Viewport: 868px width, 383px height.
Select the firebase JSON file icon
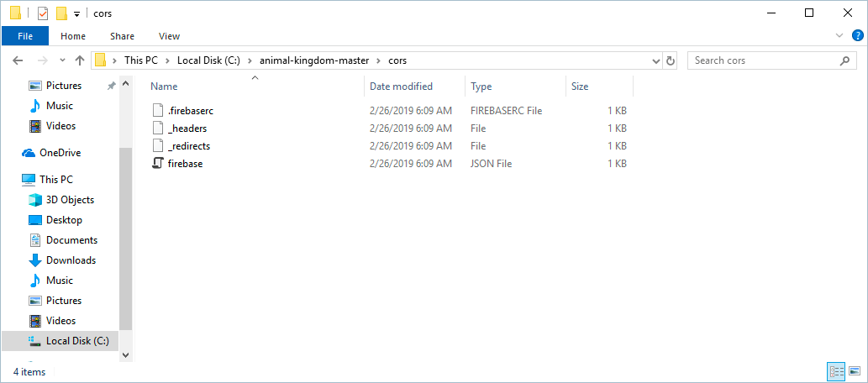(157, 164)
